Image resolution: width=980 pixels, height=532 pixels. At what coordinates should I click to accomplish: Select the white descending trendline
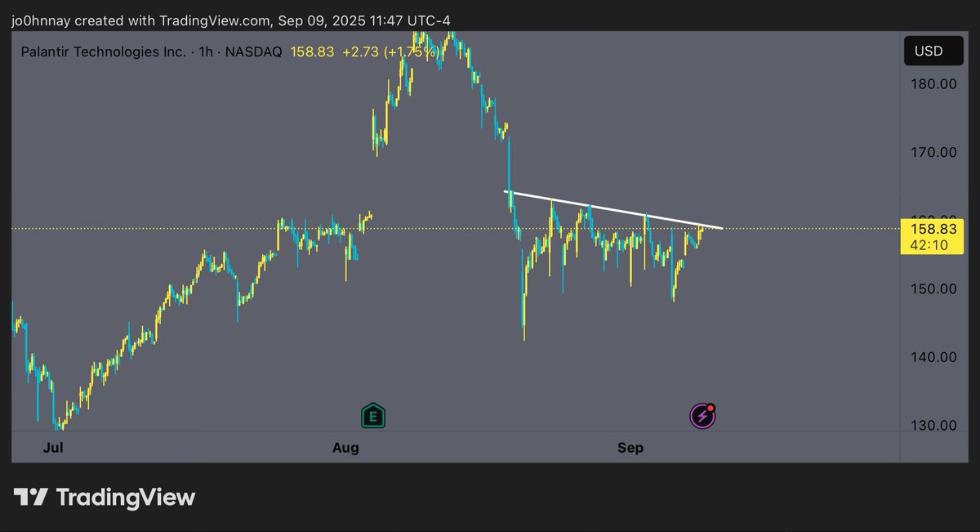click(612, 209)
